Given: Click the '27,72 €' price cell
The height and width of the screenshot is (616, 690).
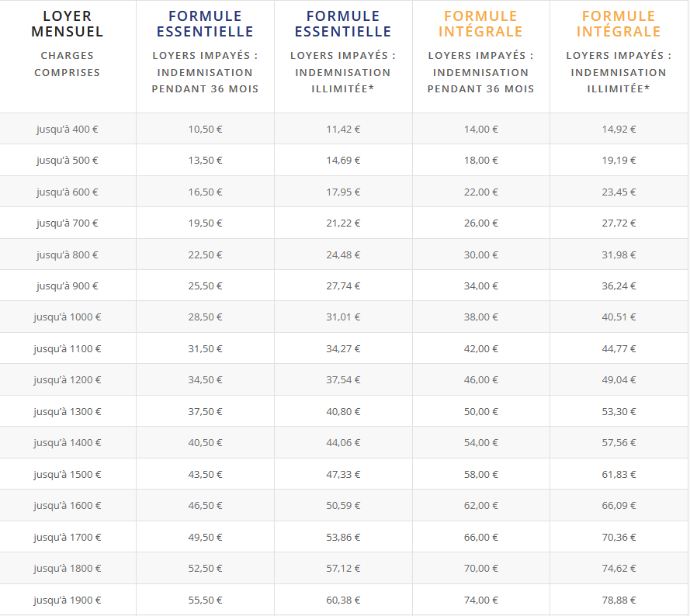Looking at the screenshot, I should 619,223.
